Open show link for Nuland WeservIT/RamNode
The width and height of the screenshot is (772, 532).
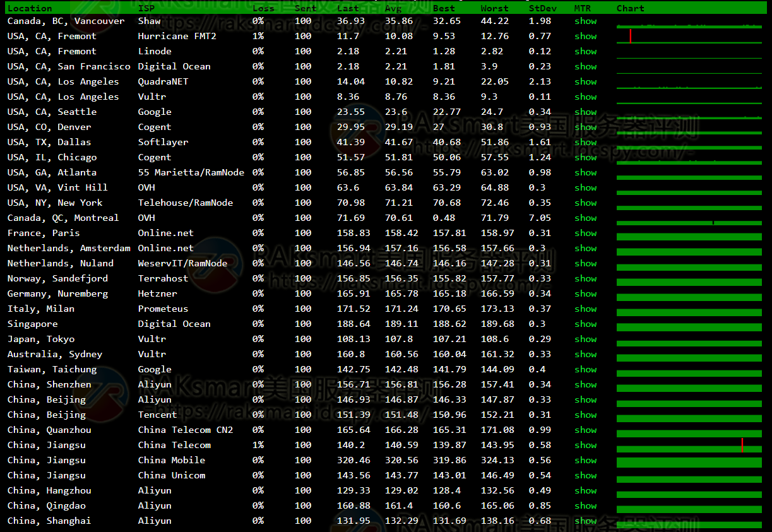[x=585, y=263]
